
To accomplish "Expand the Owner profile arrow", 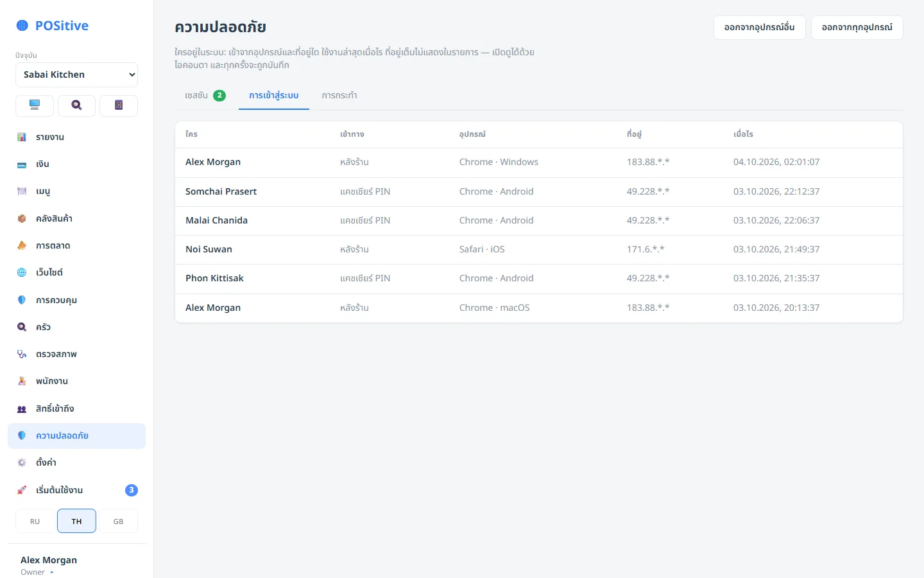I will point(52,572).
